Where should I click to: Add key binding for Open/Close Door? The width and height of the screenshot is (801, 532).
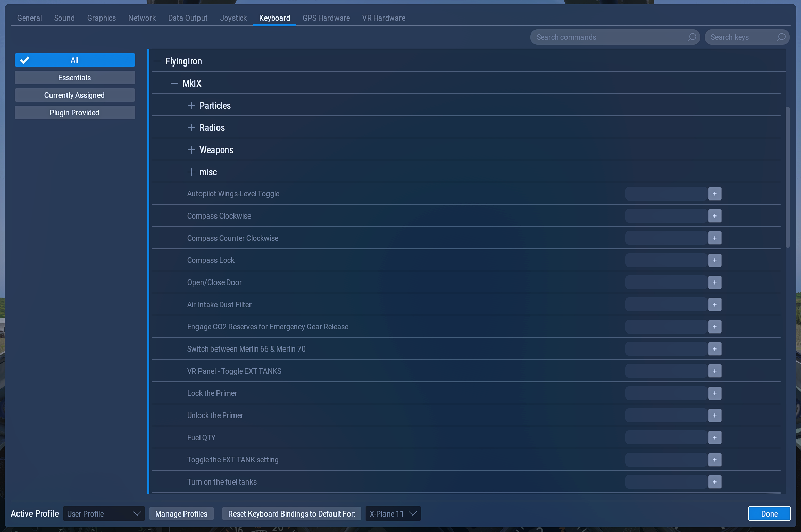(x=714, y=282)
